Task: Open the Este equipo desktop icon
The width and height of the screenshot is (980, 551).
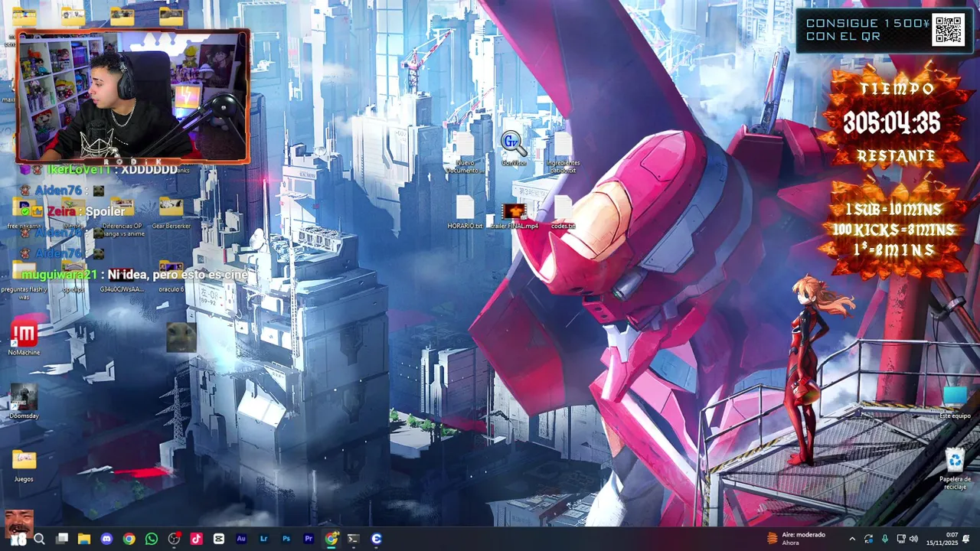Action: click(955, 402)
